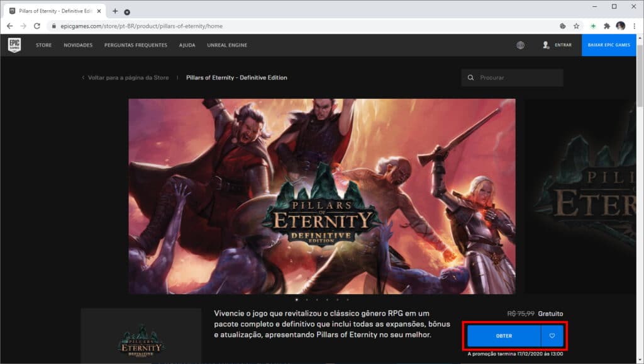Click the browser forward arrow
The width and height of the screenshot is (644, 364).
[23, 26]
